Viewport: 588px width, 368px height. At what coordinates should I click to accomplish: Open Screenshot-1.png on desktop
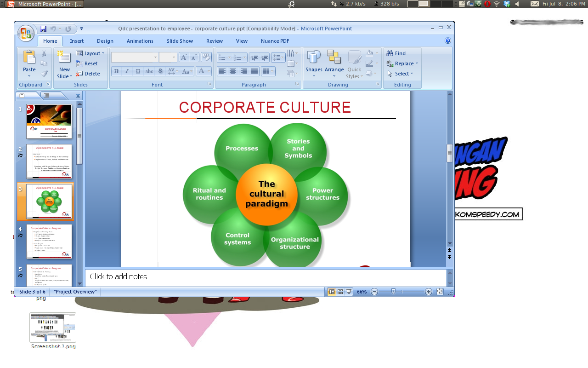coord(53,331)
